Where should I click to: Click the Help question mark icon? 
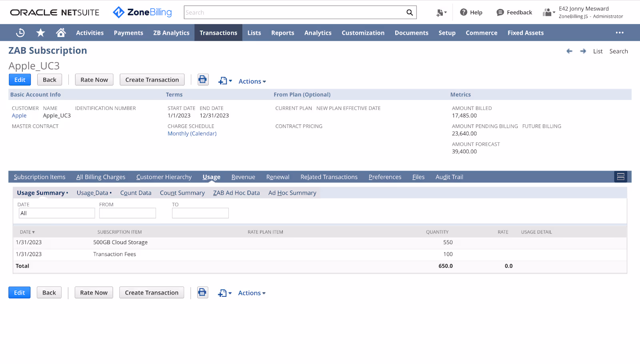tap(464, 12)
